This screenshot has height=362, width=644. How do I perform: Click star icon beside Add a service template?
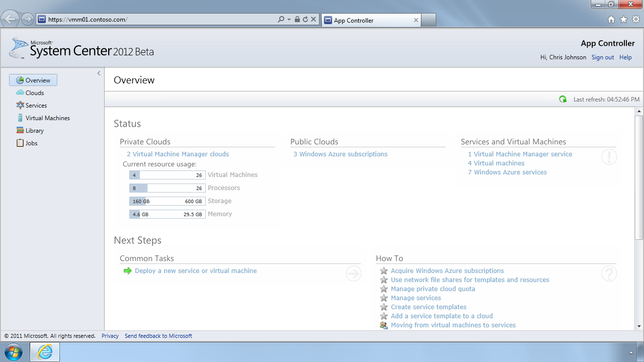(x=384, y=316)
